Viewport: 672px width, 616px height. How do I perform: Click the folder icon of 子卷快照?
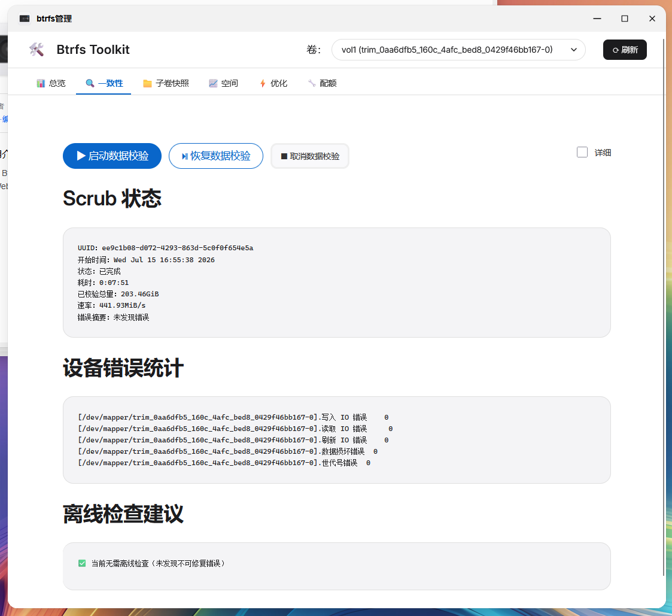pyautogui.click(x=147, y=83)
